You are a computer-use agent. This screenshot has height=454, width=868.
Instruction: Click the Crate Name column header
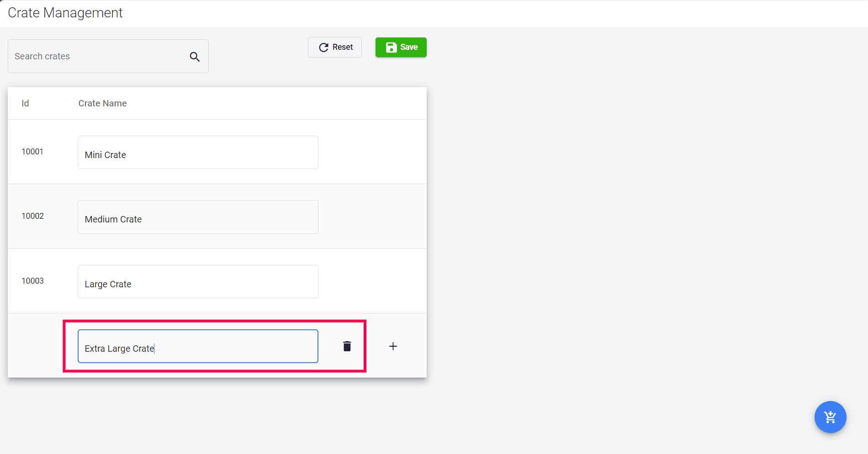(x=102, y=104)
